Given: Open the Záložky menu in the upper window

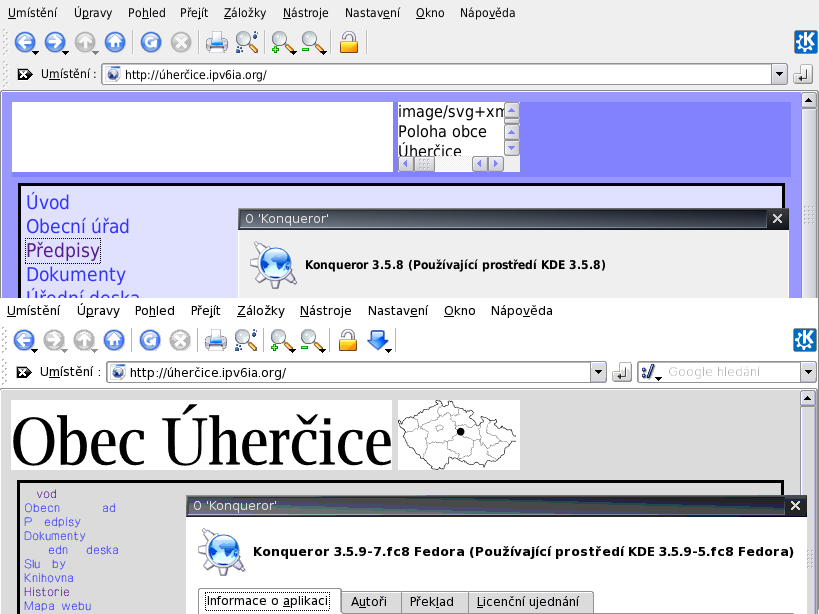Looking at the screenshot, I should coord(245,13).
